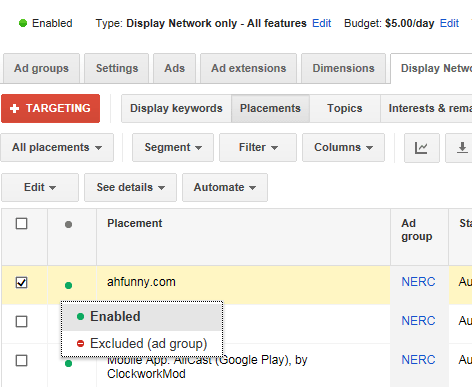Choose Enabled in the status popup
The image size is (472, 387).
pos(142,317)
